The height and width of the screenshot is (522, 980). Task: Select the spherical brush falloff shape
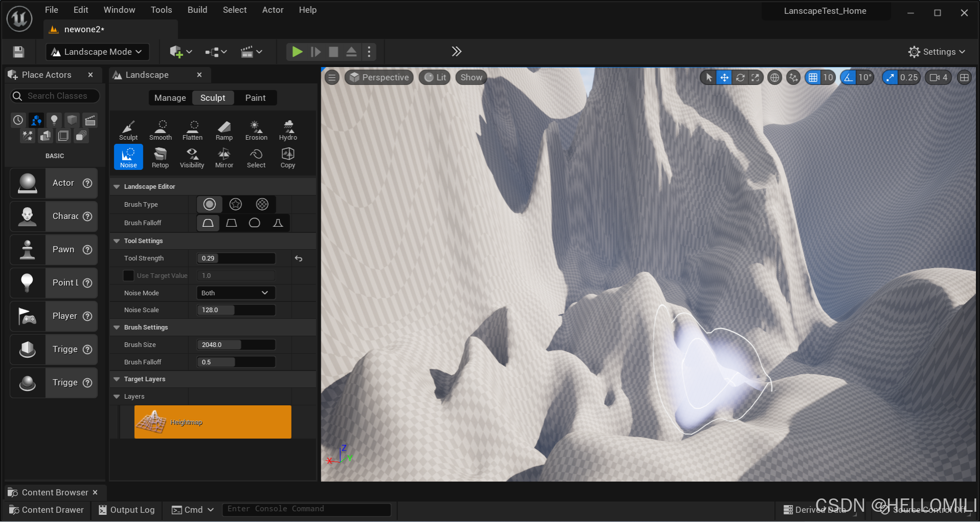point(255,223)
